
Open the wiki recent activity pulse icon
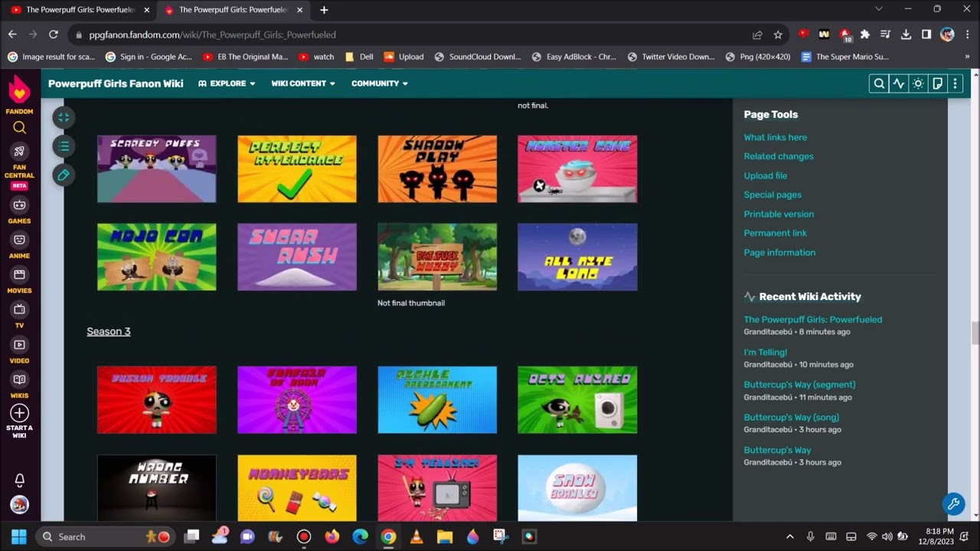pyautogui.click(x=898, y=83)
